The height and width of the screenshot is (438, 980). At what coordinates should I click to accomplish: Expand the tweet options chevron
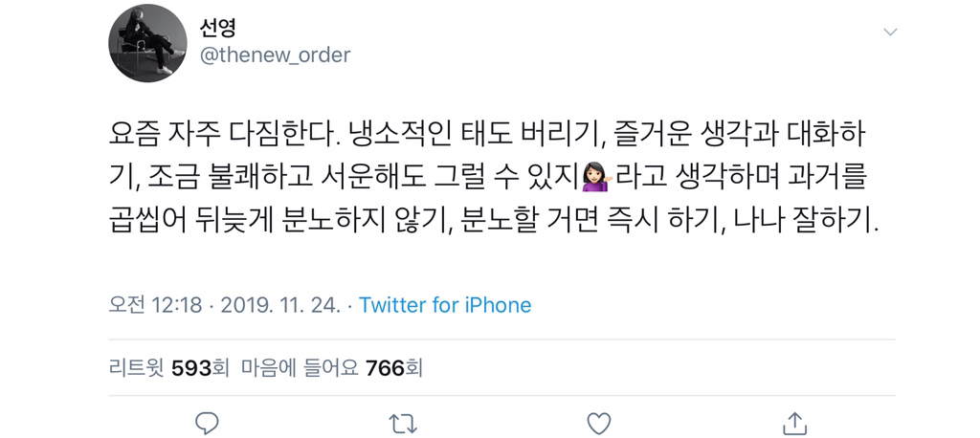coord(889,32)
